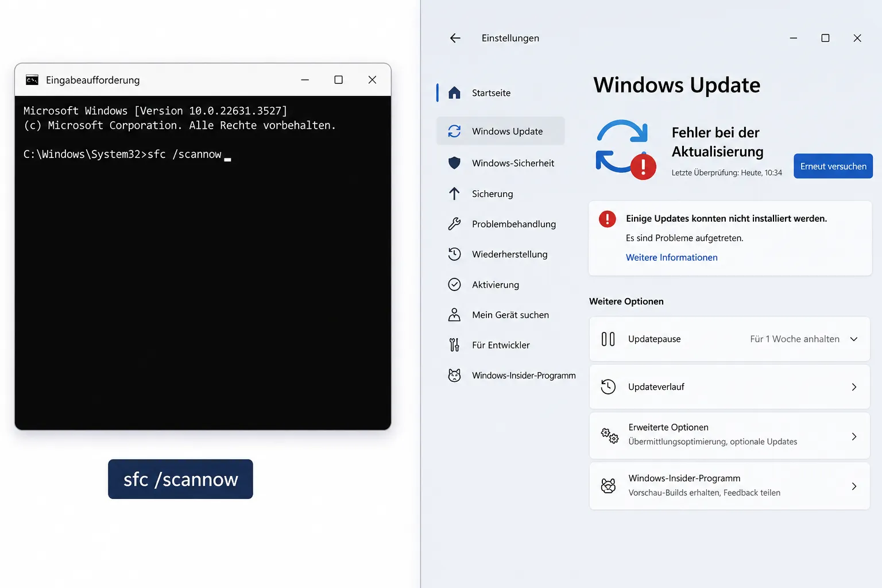Click the red error icon beside Einige Updates

click(608, 219)
